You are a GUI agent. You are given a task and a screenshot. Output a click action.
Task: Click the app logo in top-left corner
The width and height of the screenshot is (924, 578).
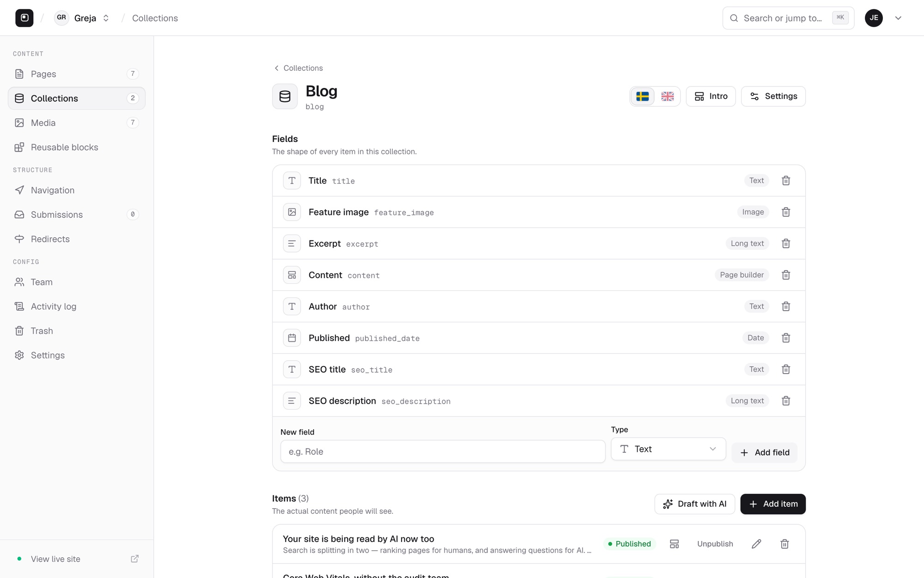24,18
